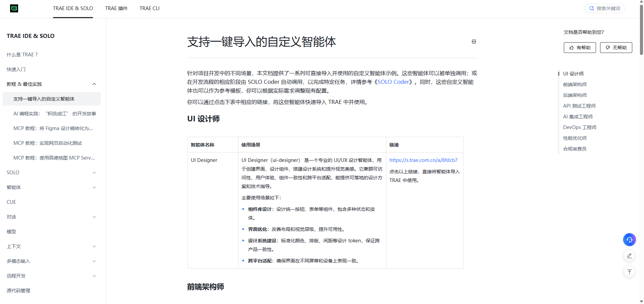This screenshot has height=304, width=644.
Task: Click the thumbs-down icon on 无帮助 button
Action: 607,47
